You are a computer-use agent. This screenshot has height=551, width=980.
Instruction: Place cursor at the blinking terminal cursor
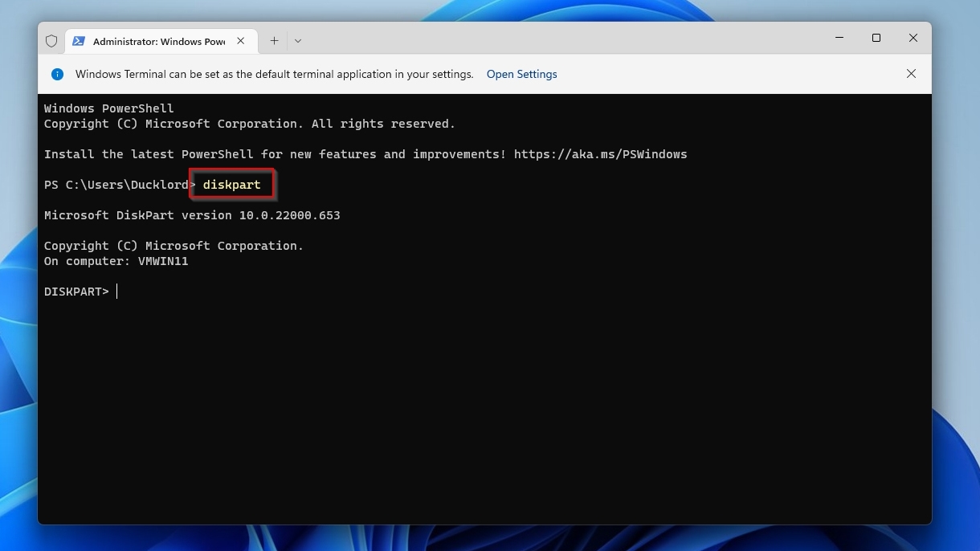point(116,291)
